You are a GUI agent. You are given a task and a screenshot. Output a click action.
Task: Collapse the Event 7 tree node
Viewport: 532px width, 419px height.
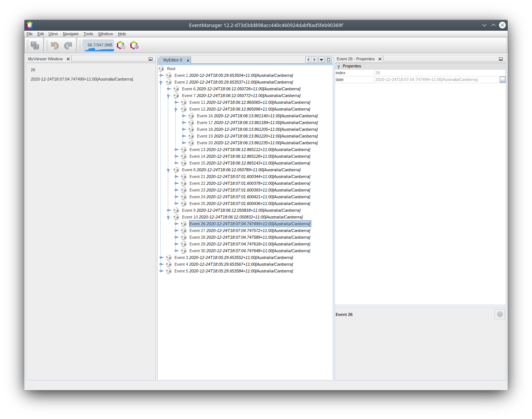[168, 96]
